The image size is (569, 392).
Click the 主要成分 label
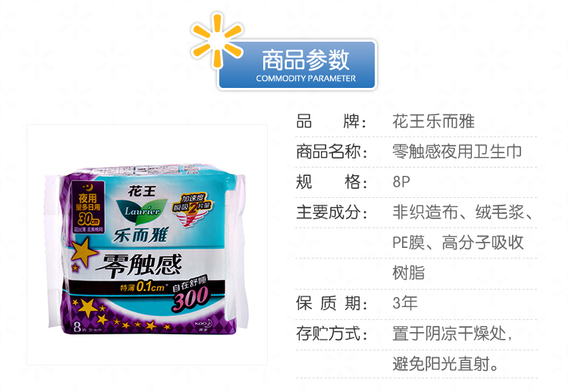click(x=332, y=212)
